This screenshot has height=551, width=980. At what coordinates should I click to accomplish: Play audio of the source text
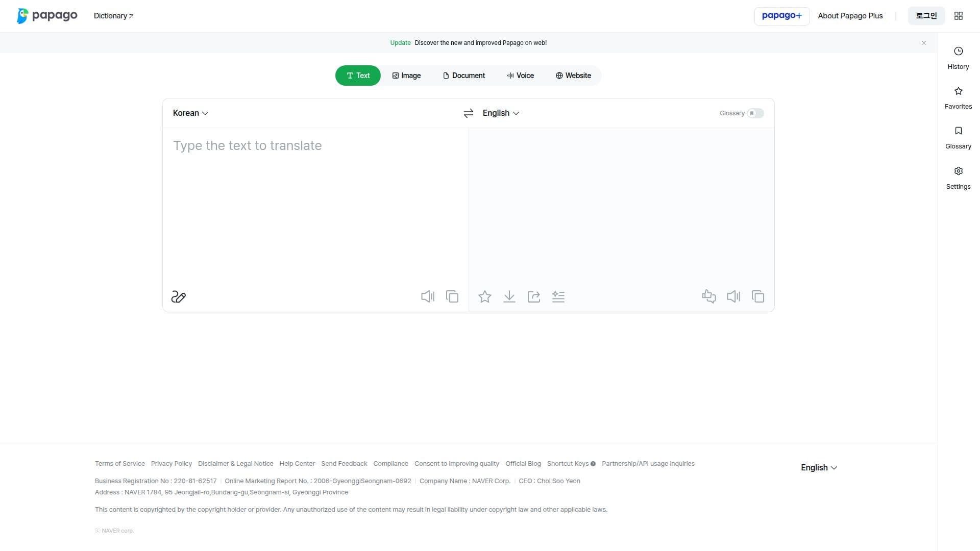coord(428,296)
